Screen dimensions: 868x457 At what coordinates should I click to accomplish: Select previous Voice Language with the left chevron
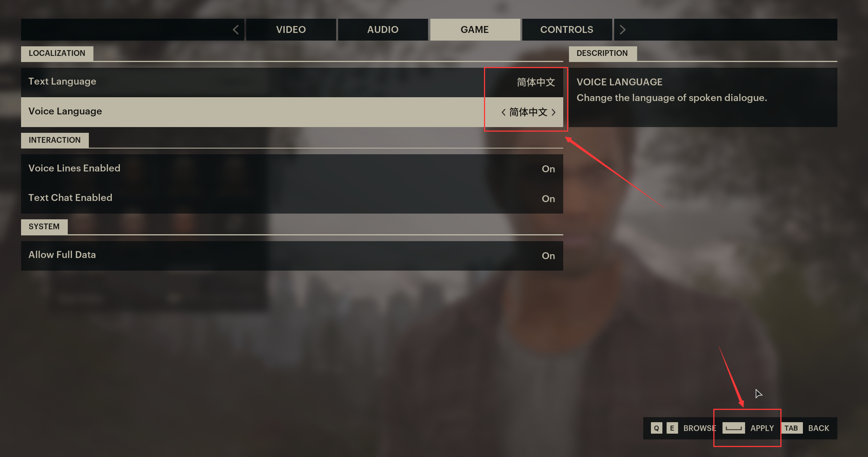[x=503, y=112]
